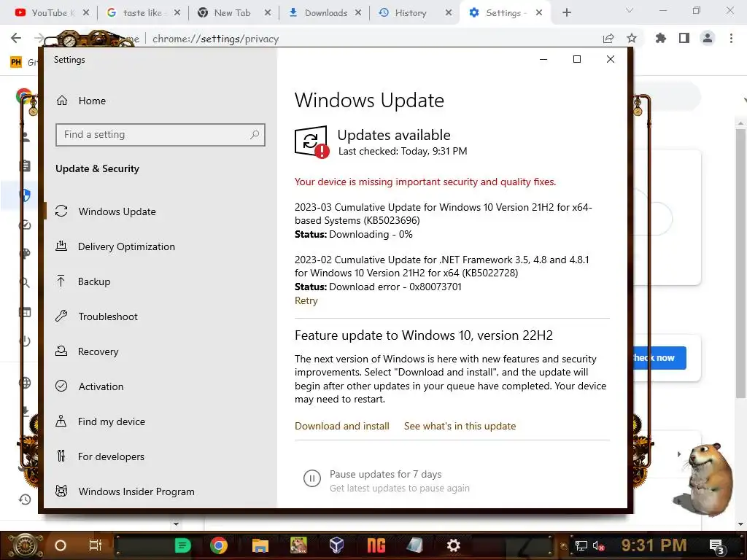Click the Updates available status icon
Viewport: 747px width, 560px height.
311,142
